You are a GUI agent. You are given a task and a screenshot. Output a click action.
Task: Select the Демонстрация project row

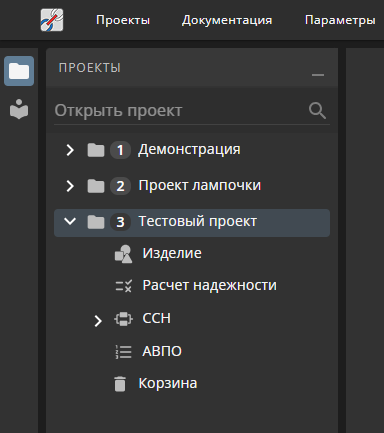click(x=192, y=150)
